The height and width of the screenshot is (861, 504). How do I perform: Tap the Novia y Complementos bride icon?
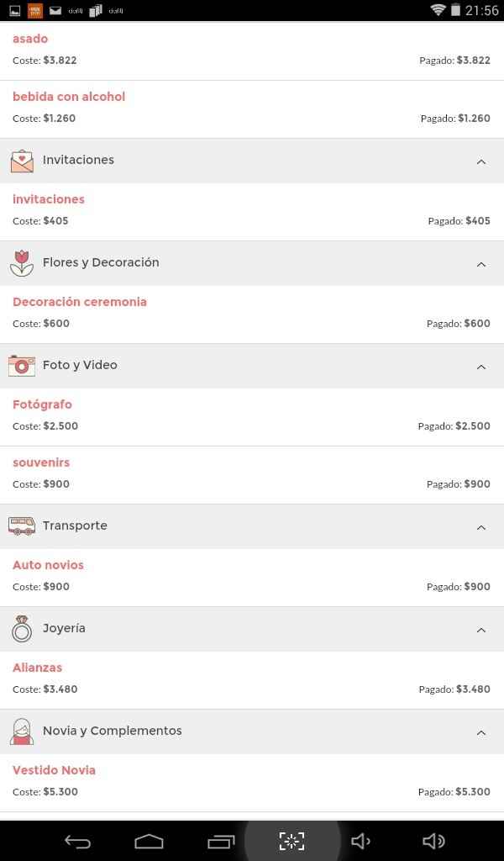(22, 732)
